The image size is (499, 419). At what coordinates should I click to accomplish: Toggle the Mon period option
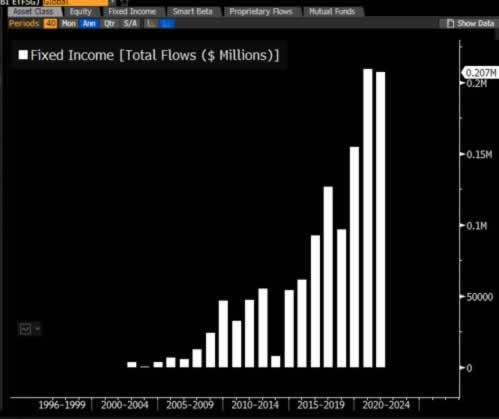69,23
